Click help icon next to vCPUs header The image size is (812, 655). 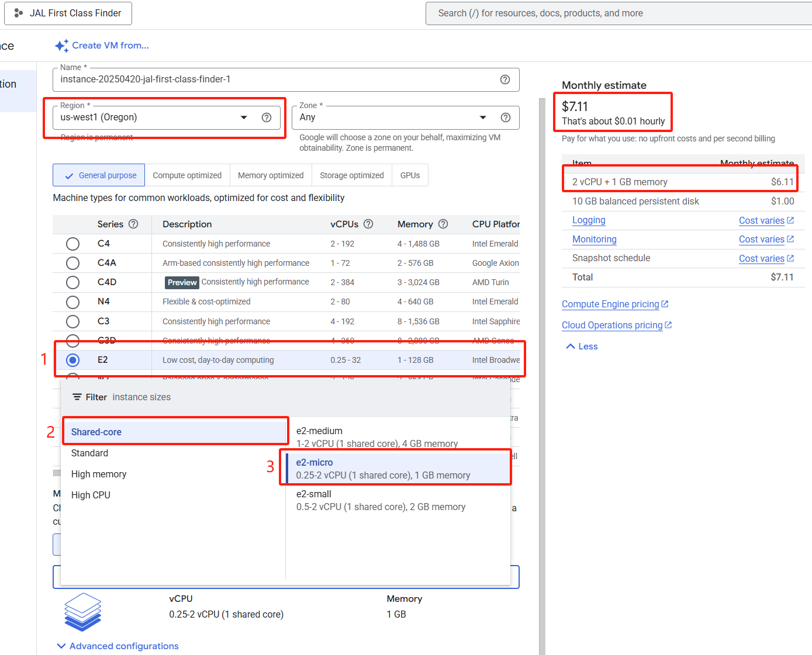pyautogui.click(x=368, y=224)
